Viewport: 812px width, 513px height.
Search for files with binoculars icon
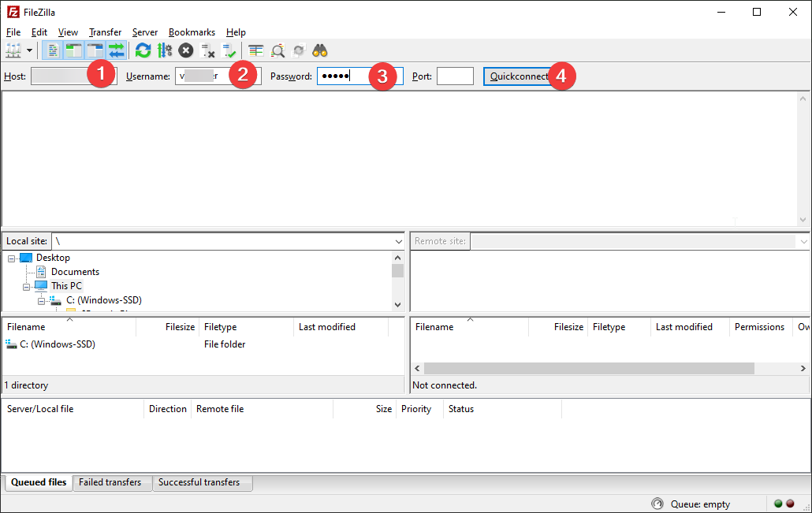[x=320, y=50]
